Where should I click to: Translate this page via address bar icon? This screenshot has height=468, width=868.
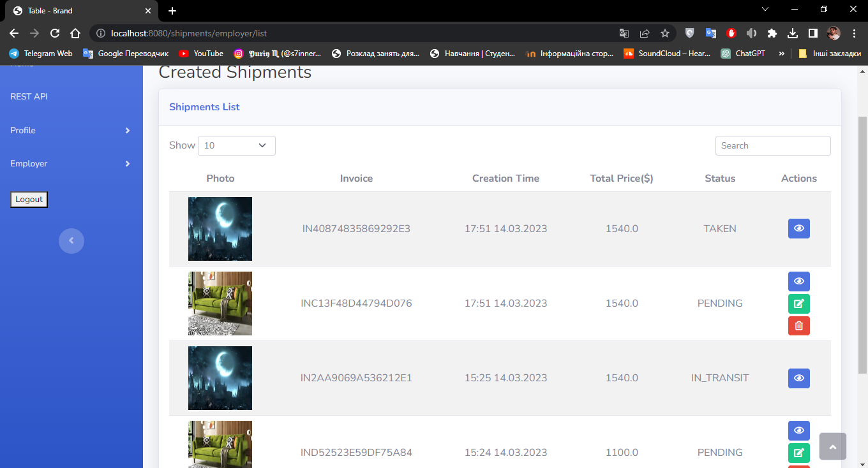(624, 33)
